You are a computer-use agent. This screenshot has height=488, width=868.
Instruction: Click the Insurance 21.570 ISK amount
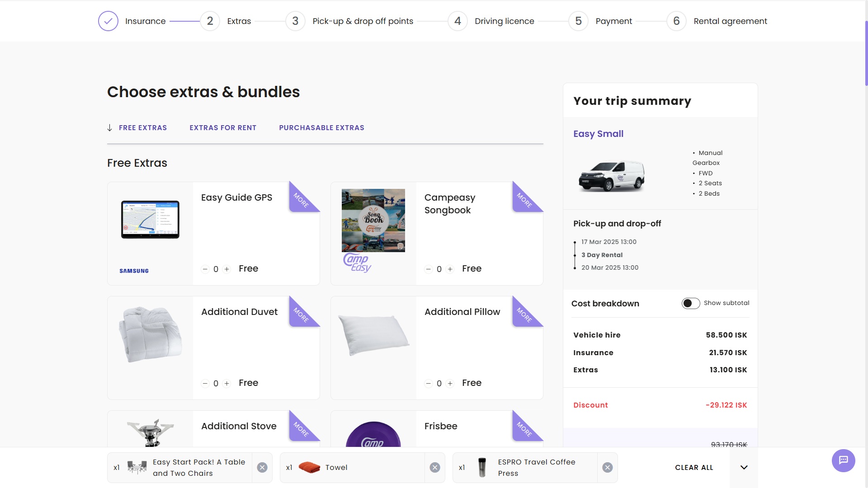pyautogui.click(x=728, y=353)
